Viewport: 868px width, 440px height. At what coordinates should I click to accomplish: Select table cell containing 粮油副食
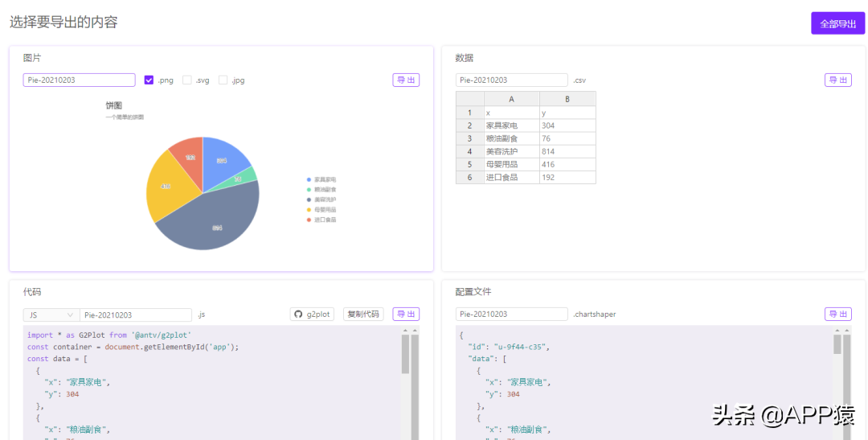pyautogui.click(x=511, y=138)
